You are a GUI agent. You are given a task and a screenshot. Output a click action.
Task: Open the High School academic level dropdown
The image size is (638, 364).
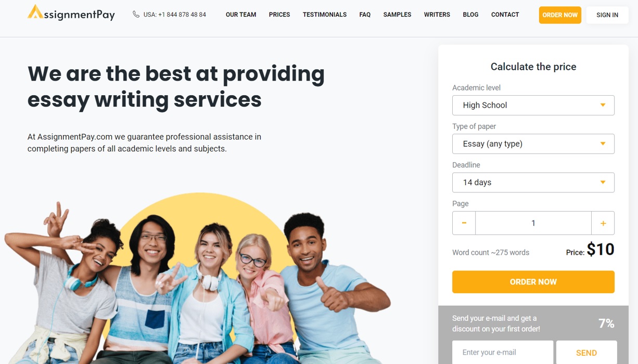(533, 105)
